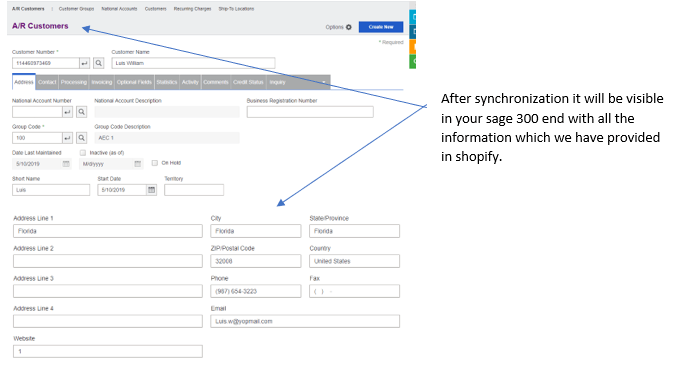
Task: Click the Group Code search magnifier icon
Action: click(82, 138)
